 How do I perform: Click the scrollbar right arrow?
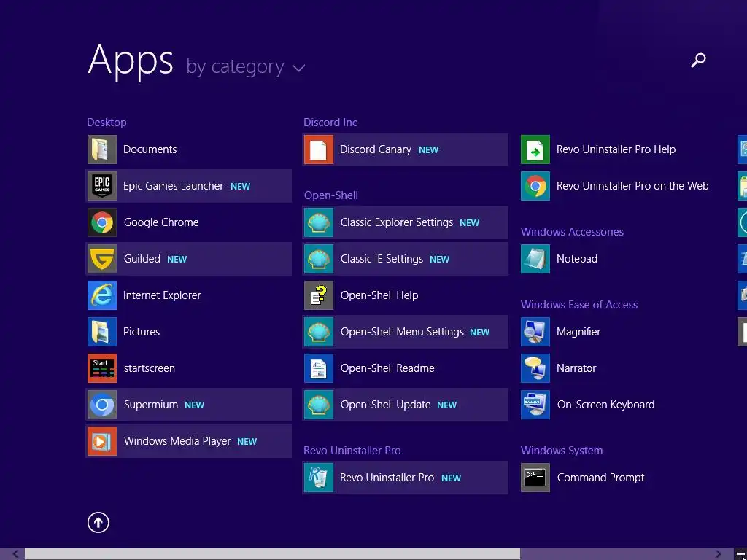tap(719, 554)
